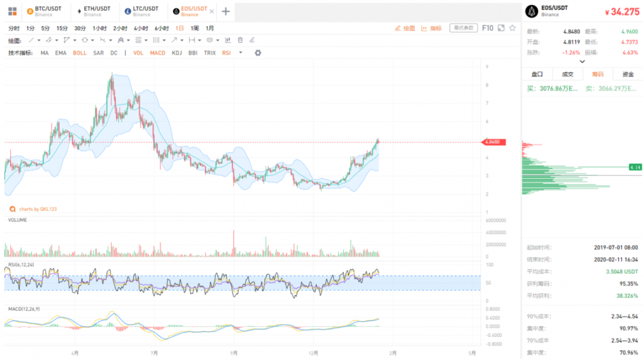Screen dimensions: 644x363
Task: Toggle the MACD indicator off
Action: click(158, 53)
